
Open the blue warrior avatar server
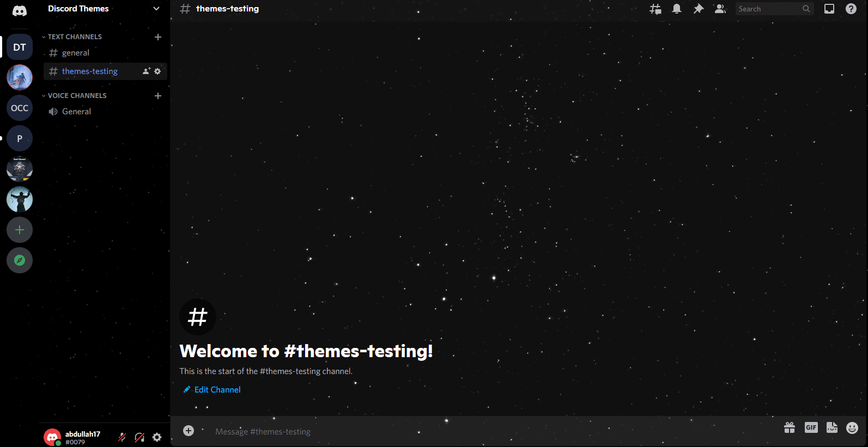coord(20,77)
